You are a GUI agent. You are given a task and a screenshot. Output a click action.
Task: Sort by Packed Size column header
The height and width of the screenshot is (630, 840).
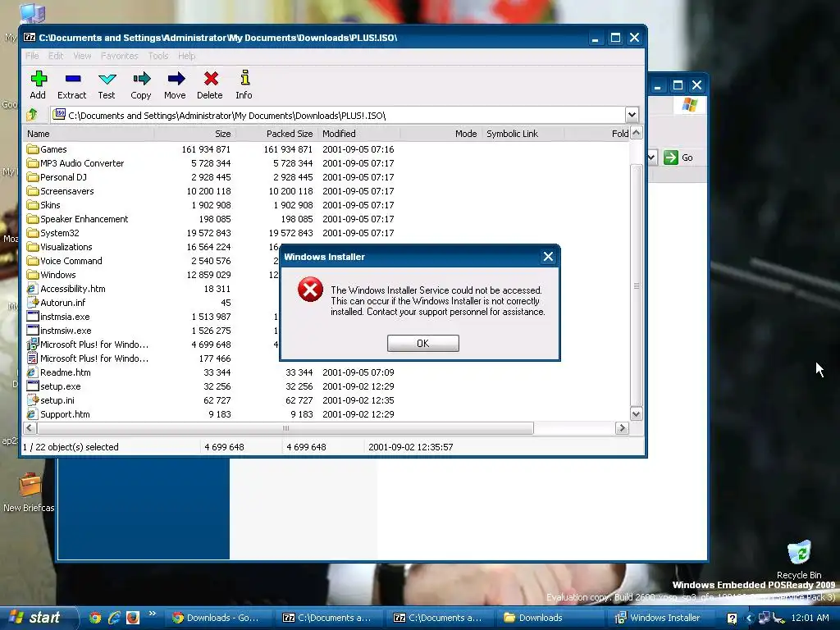276,134
